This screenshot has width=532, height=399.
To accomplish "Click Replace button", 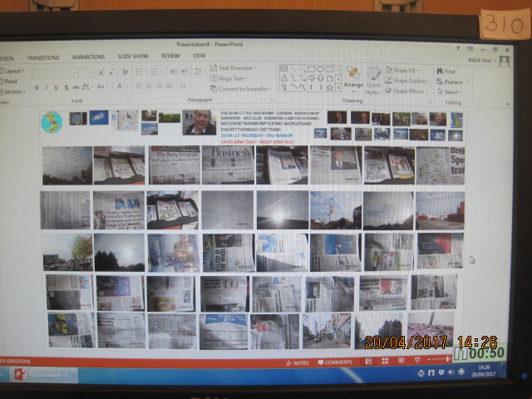I will click(452, 81).
